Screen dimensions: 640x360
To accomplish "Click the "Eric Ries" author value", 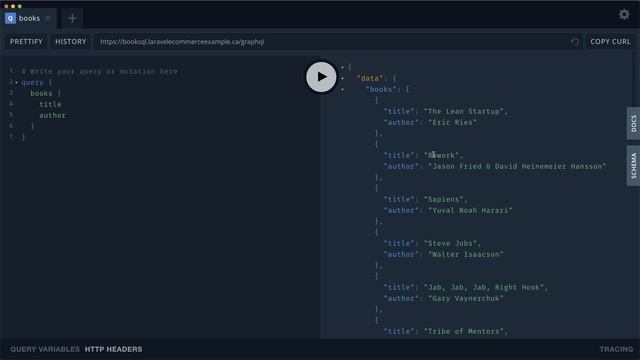I will 452,122.
